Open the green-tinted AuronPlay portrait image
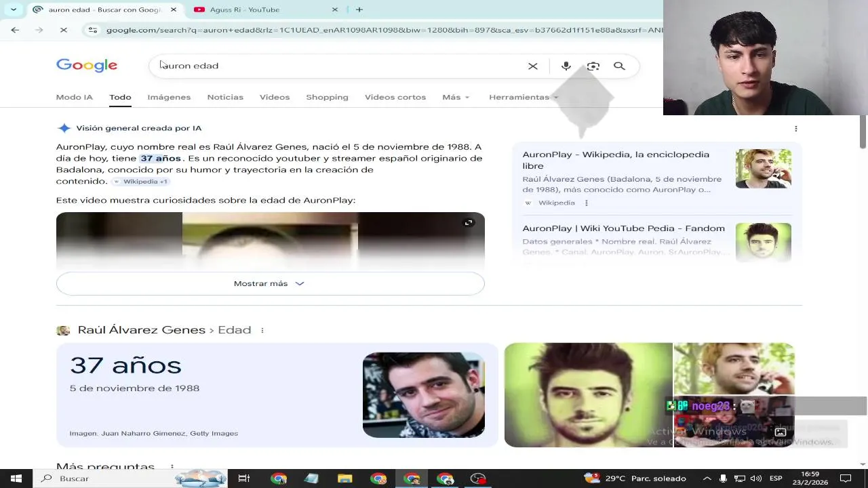The height and width of the screenshot is (488, 868). [589, 395]
